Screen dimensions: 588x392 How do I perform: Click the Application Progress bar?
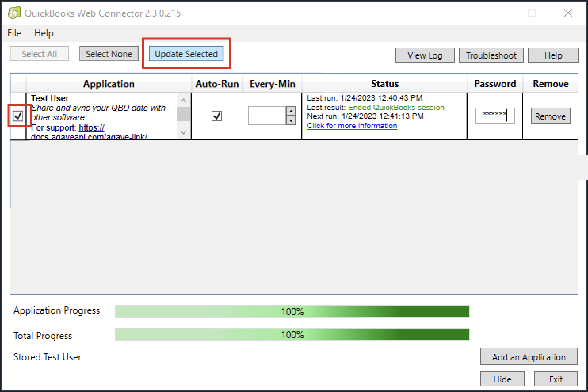(x=292, y=311)
